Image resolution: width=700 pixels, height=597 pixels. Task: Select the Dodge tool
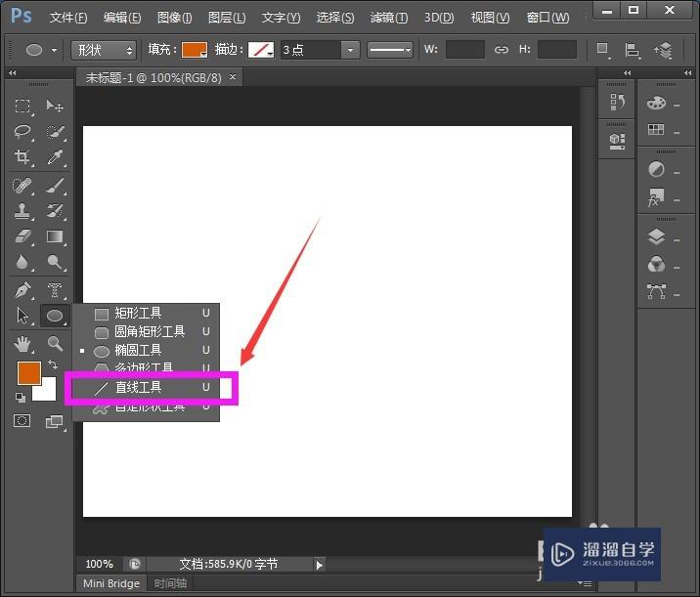[x=55, y=262]
